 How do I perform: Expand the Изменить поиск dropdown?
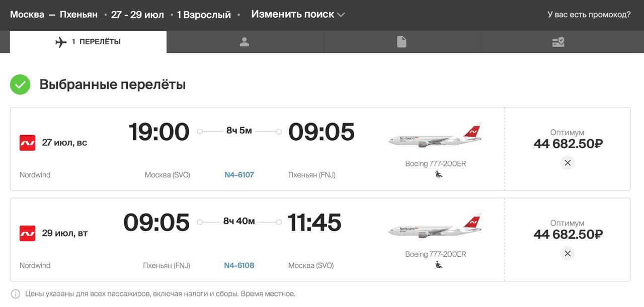293,15
